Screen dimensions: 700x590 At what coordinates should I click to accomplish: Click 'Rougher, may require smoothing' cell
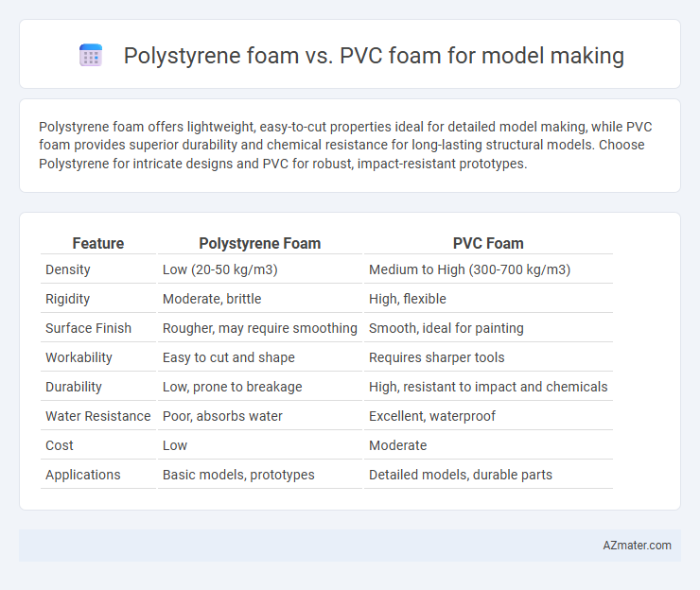click(x=260, y=328)
